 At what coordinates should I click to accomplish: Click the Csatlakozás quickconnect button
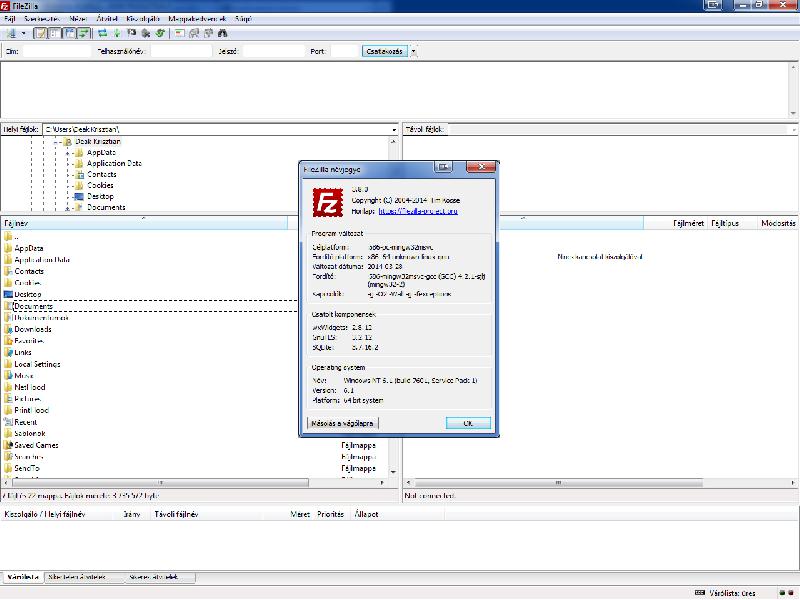pos(385,51)
